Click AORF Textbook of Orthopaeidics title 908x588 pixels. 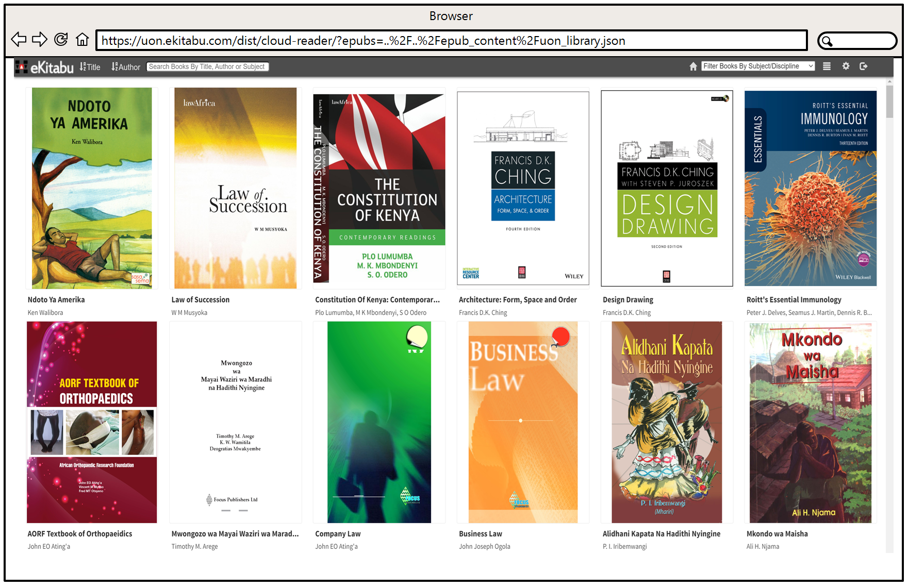point(80,533)
